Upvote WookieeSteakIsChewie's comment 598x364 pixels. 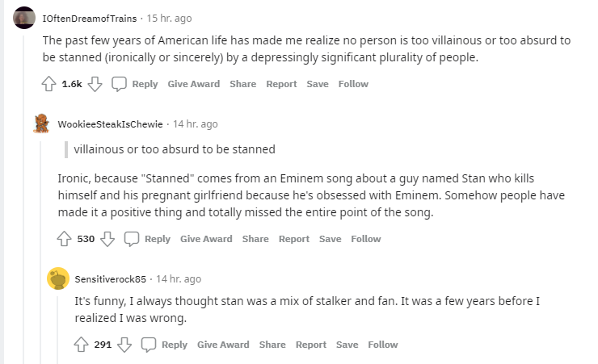(x=64, y=239)
